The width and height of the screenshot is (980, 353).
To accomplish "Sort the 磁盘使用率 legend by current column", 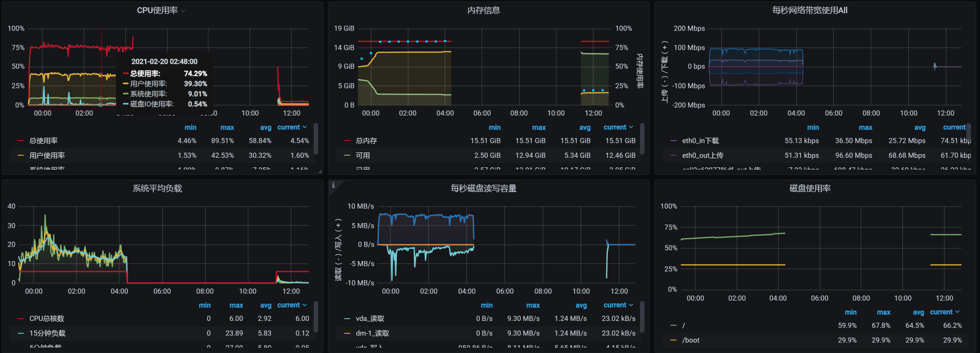I will click(x=945, y=312).
